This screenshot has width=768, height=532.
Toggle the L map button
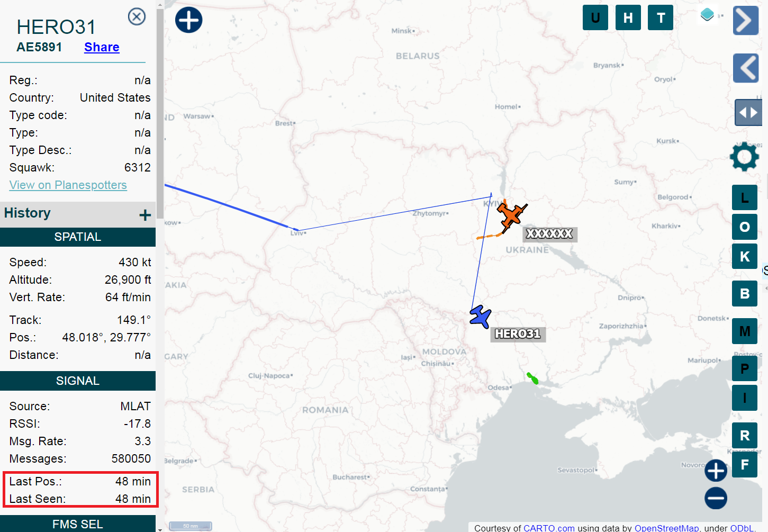[x=745, y=197]
